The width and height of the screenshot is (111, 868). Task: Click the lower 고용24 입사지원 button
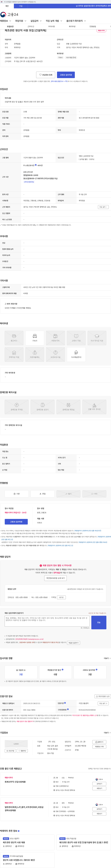(16, 522)
